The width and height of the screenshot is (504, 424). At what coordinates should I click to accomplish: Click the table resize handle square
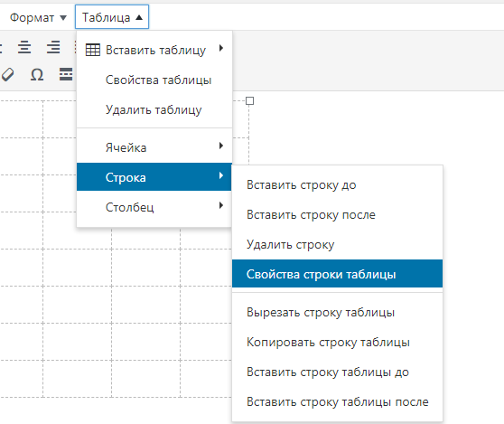250,101
